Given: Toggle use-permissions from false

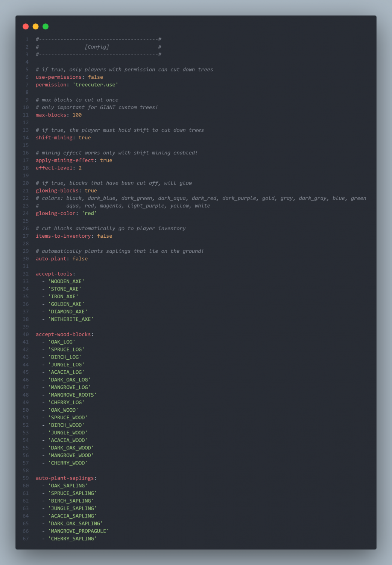Looking at the screenshot, I should (x=96, y=77).
